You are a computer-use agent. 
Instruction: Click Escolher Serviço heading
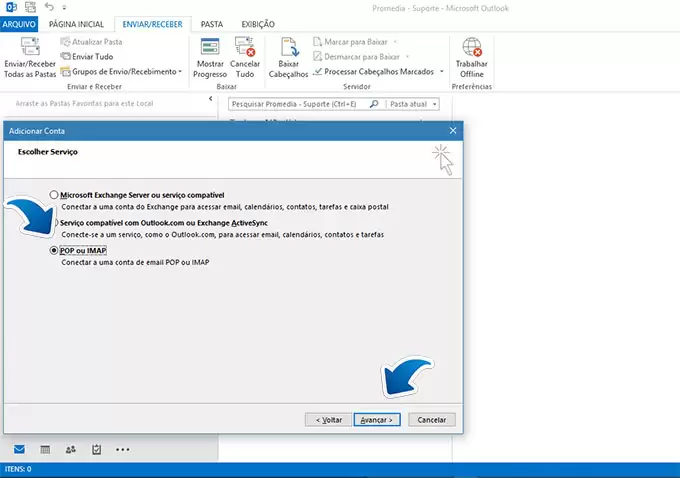tap(48, 152)
